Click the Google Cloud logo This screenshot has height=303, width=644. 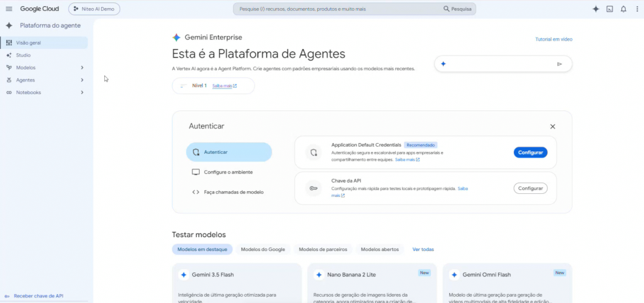(x=40, y=9)
